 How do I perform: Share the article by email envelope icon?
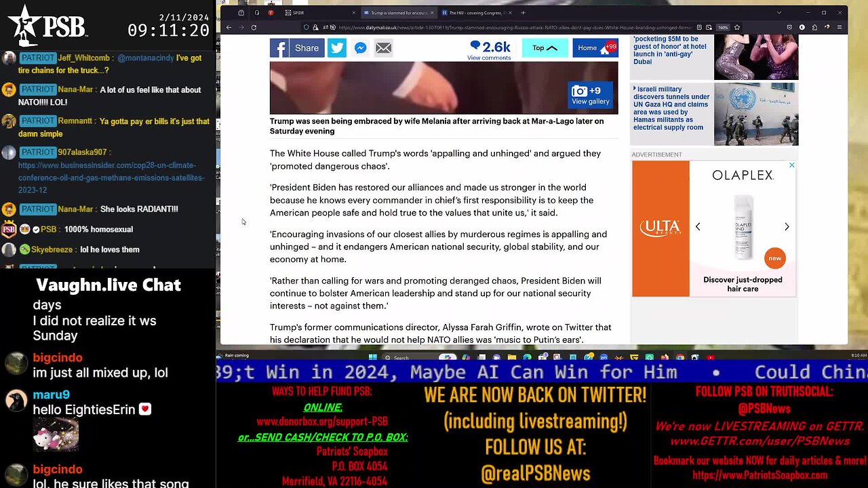(x=383, y=48)
